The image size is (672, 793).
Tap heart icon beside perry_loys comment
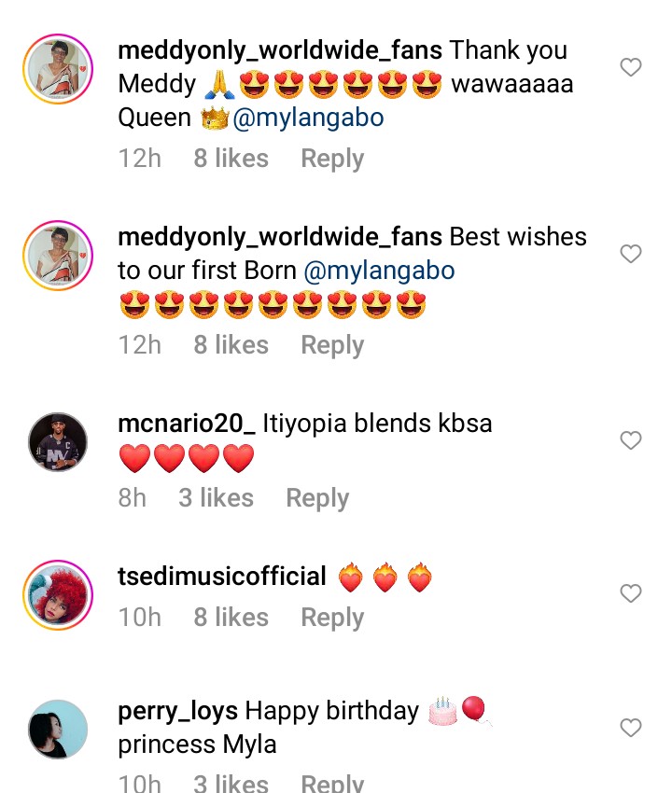pos(632,728)
